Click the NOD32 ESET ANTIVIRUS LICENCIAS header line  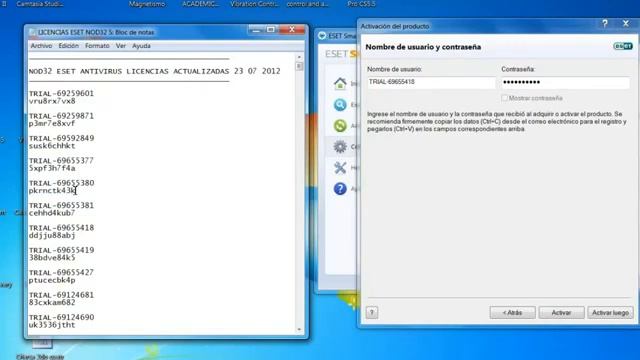pyautogui.click(x=154, y=71)
